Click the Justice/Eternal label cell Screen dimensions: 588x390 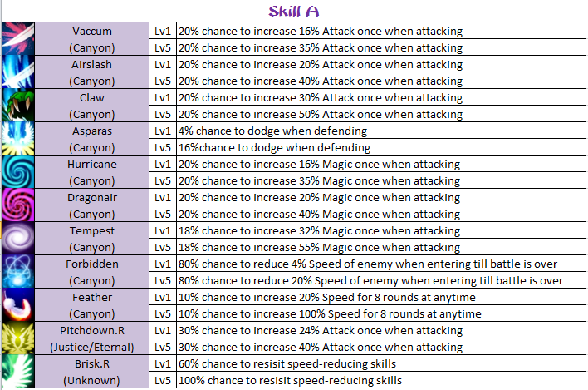(92, 348)
